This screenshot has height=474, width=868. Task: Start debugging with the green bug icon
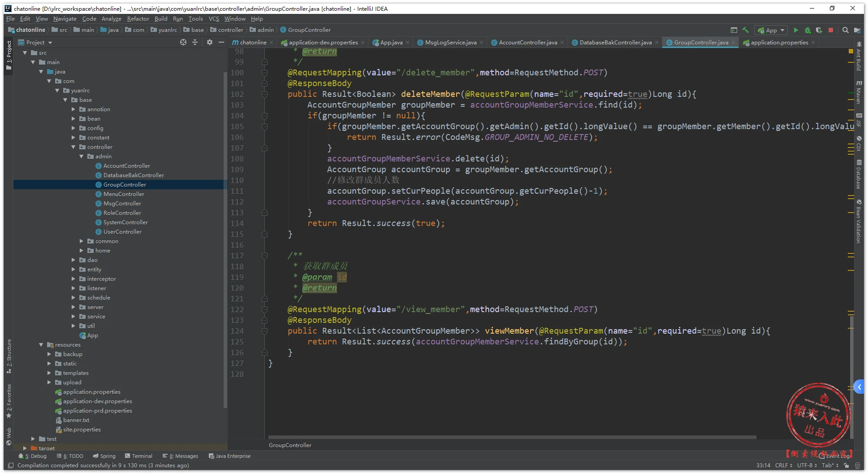pyautogui.click(x=808, y=30)
